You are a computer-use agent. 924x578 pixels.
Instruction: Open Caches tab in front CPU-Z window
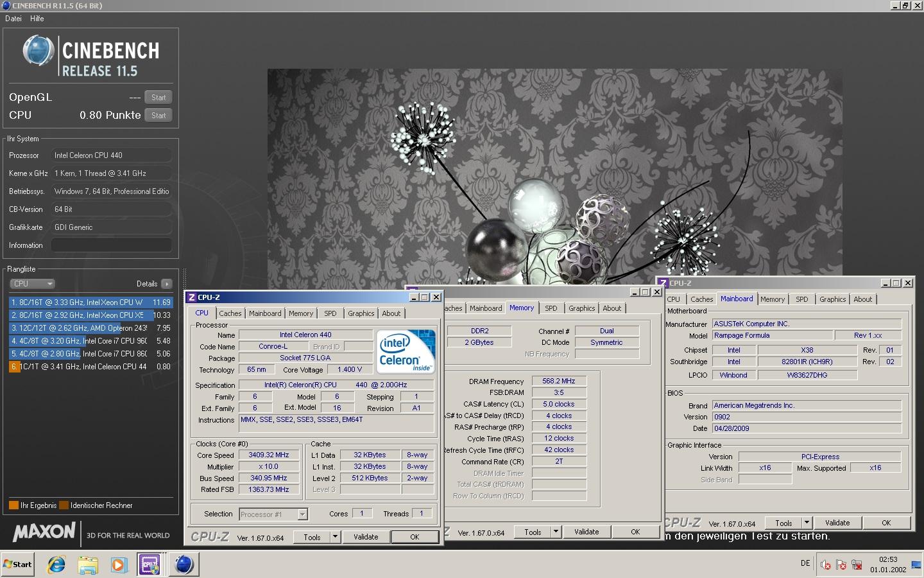coord(230,313)
